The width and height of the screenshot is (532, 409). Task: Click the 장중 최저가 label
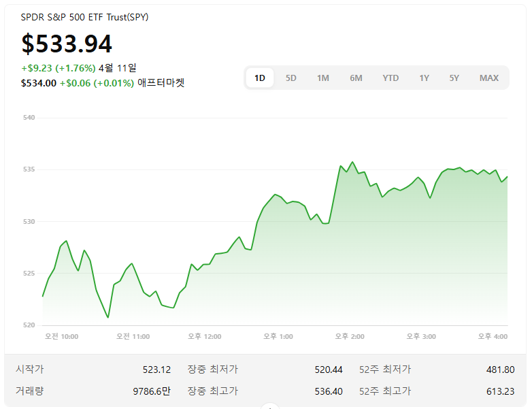(x=213, y=369)
